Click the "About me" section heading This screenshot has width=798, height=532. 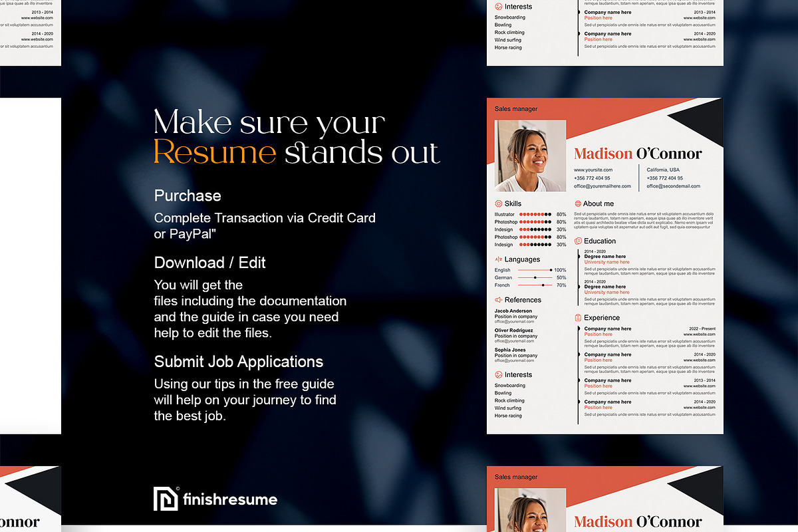598,203
